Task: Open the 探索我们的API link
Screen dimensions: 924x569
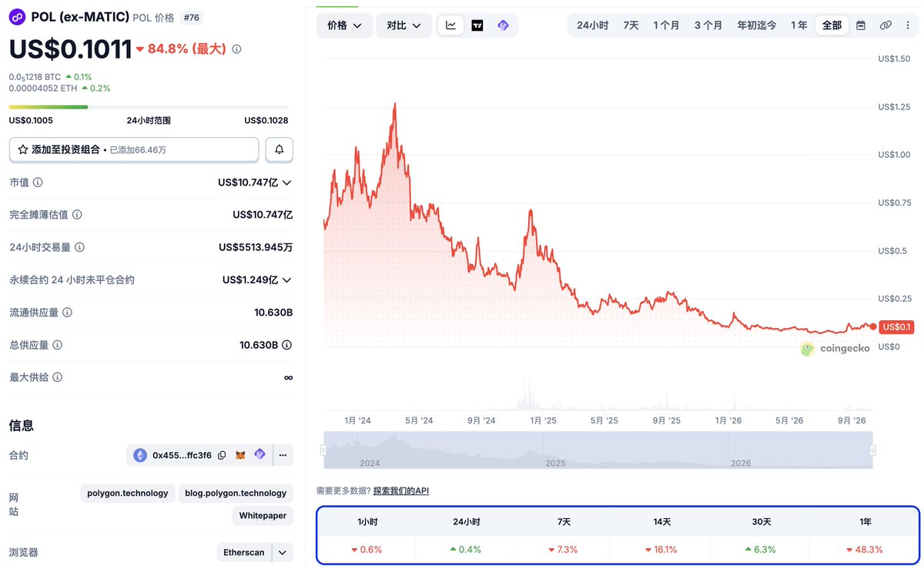Action: coord(400,490)
